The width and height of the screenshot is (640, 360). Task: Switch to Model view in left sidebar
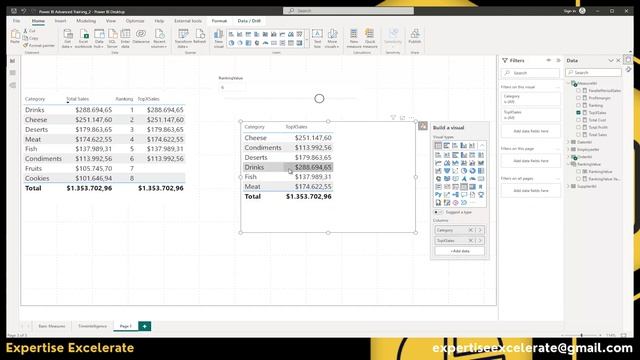click(x=13, y=85)
